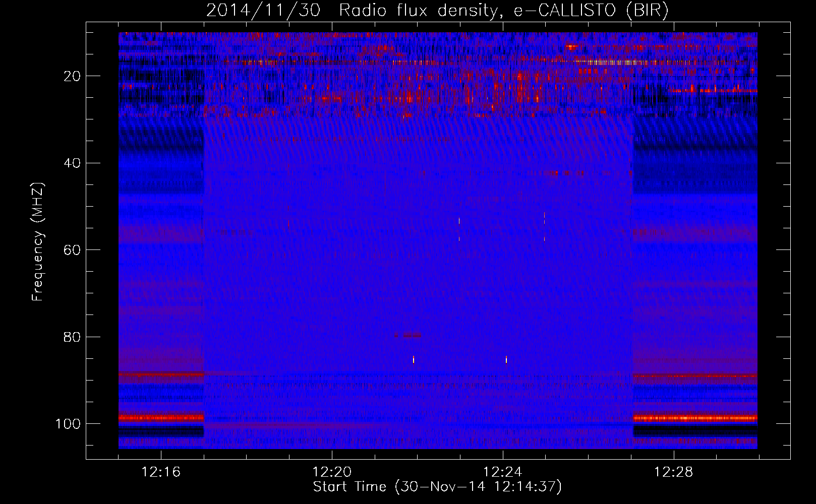The width and height of the screenshot is (816, 504).
Task: Click the 20 MHz frequency tick label
Action: pyautogui.click(x=72, y=77)
